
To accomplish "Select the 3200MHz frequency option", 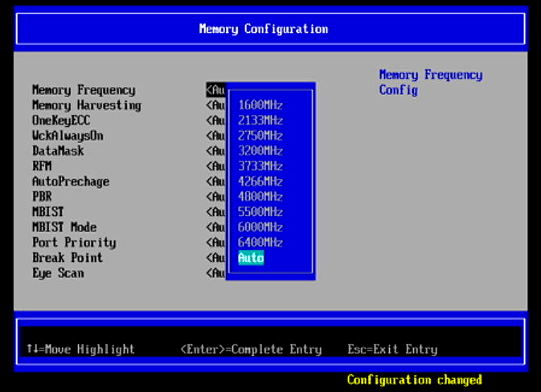I will tap(260, 151).
